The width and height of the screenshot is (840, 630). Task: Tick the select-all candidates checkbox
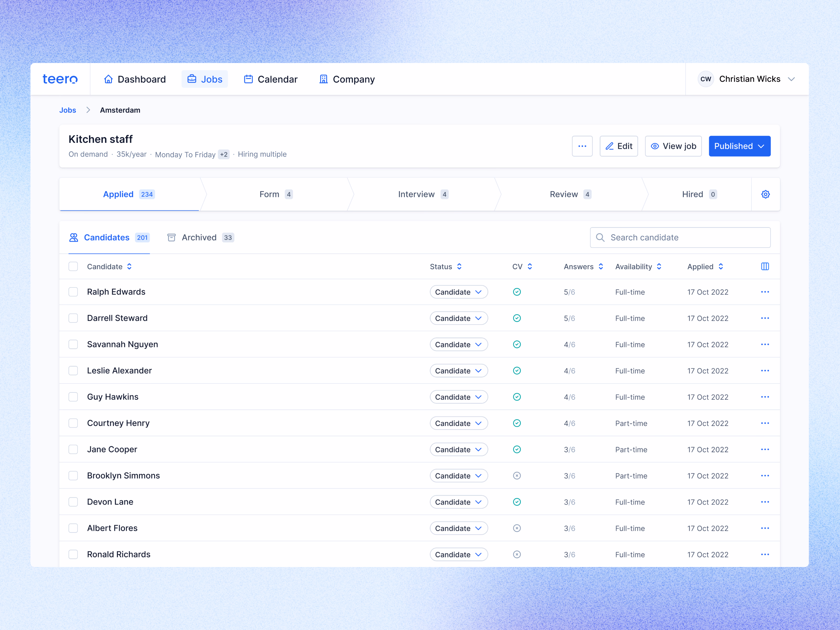coord(73,266)
